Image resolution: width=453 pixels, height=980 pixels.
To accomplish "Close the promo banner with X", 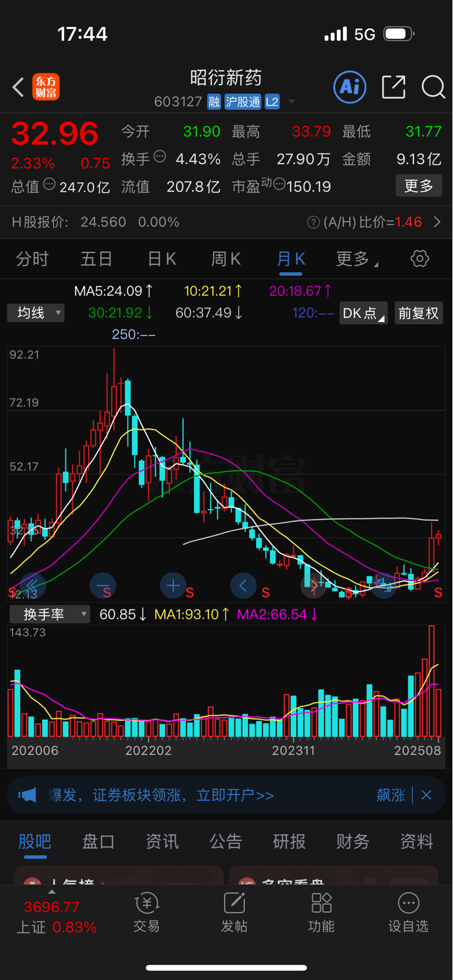I will [426, 795].
